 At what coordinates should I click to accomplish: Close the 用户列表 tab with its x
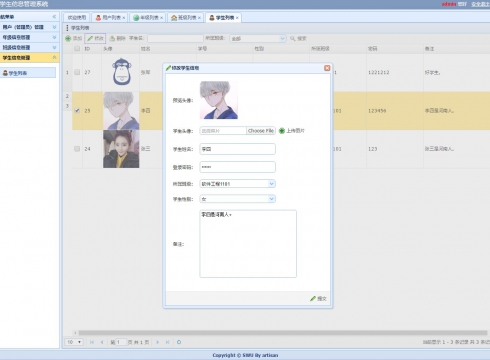124,18
